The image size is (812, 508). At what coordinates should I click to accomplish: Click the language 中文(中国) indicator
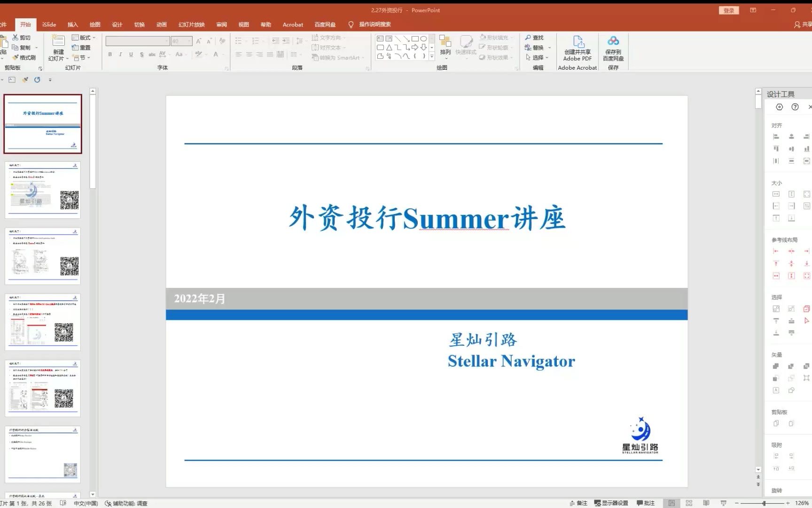(x=86, y=503)
